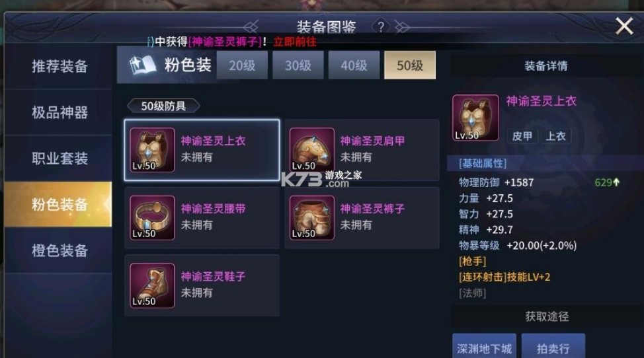Switch to the 20级 level tab
644x358 pixels.
click(242, 65)
